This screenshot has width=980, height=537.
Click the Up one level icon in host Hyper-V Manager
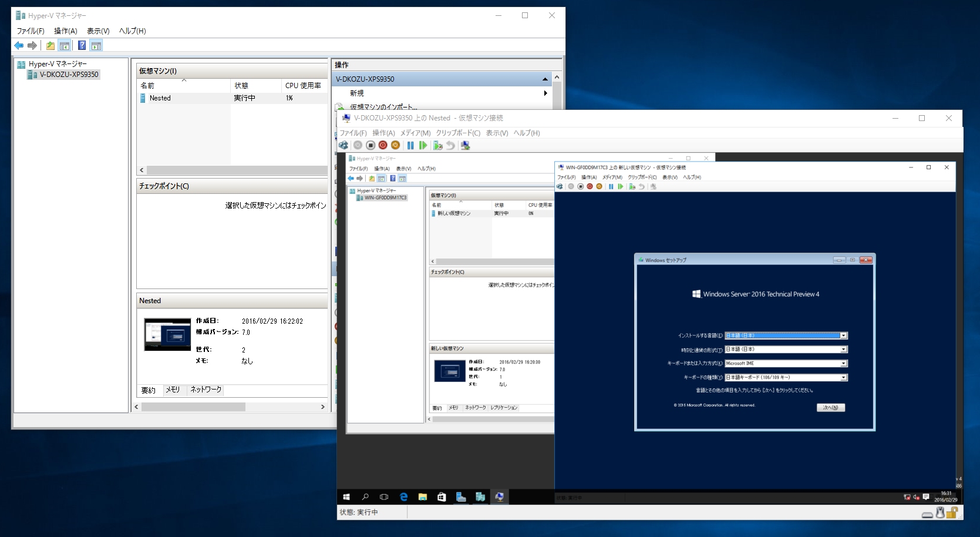pos(50,45)
